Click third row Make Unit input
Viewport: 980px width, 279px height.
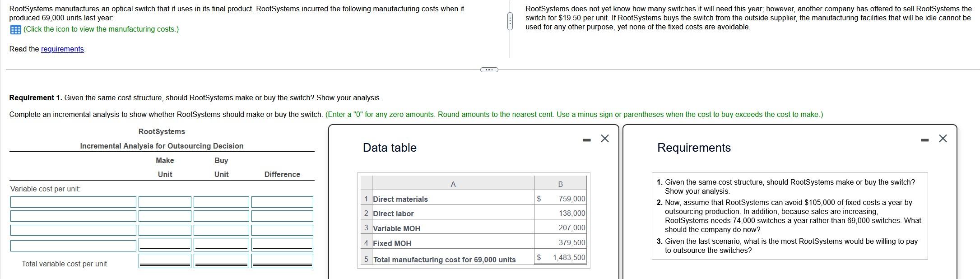click(x=165, y=230)
